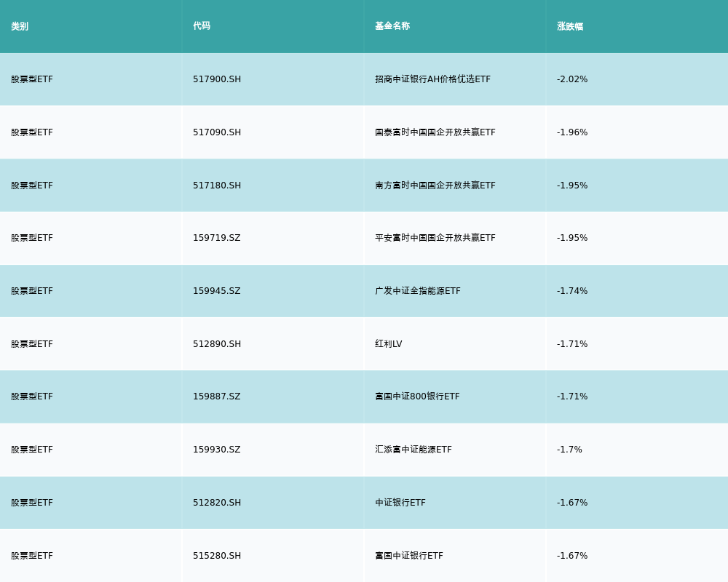Select fund code 159945.SZ
This screenshot has height=582, width=728.
pyautogui.click(x=217, y=291)
